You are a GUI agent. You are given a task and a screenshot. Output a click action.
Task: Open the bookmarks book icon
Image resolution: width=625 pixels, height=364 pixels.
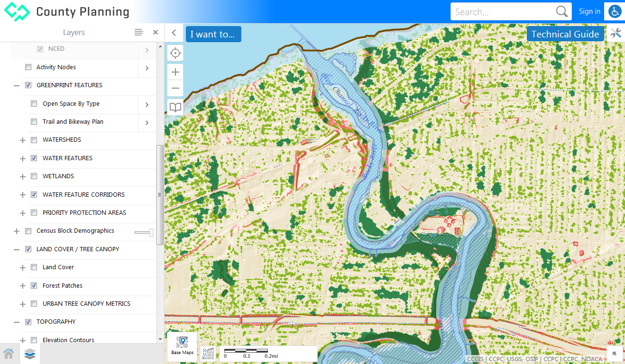click(175, 107)
